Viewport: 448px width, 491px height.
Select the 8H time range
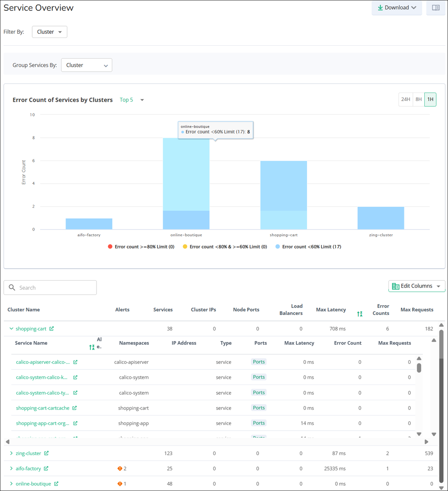418,99
